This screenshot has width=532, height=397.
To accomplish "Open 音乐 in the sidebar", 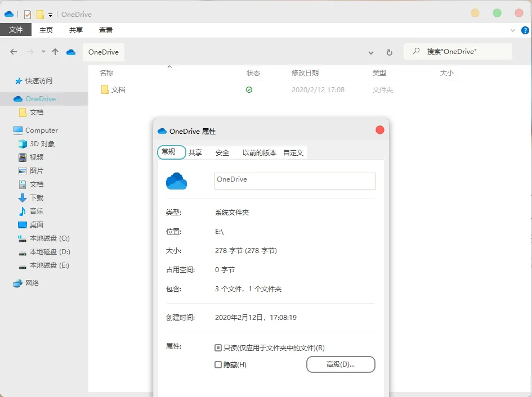I will click(31, 211).
